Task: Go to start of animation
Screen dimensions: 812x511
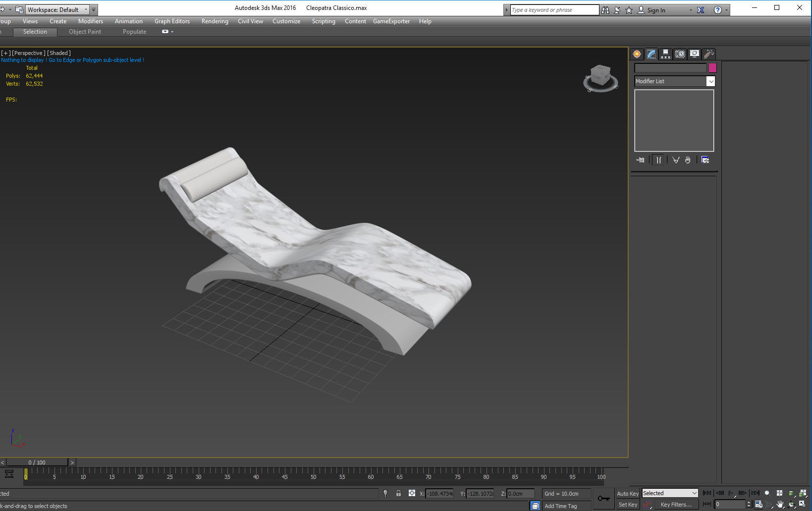Action: pos(707,493)
